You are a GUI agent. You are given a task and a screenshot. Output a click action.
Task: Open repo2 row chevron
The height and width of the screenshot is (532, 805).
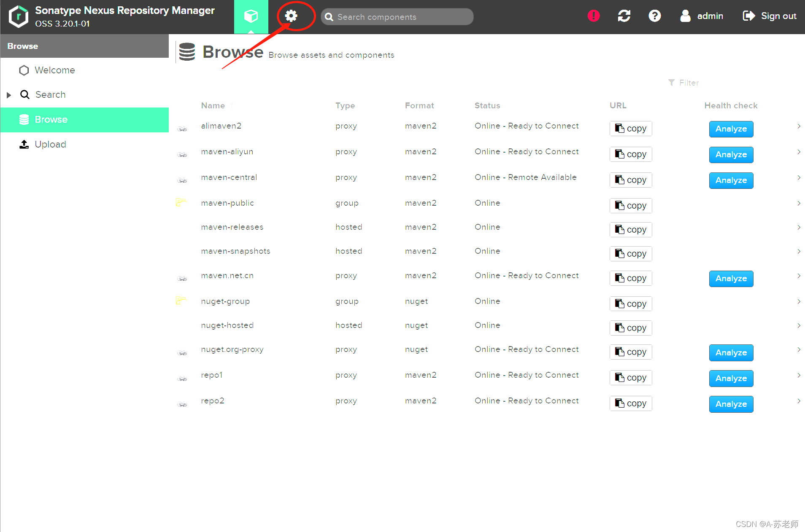[799, 401]
